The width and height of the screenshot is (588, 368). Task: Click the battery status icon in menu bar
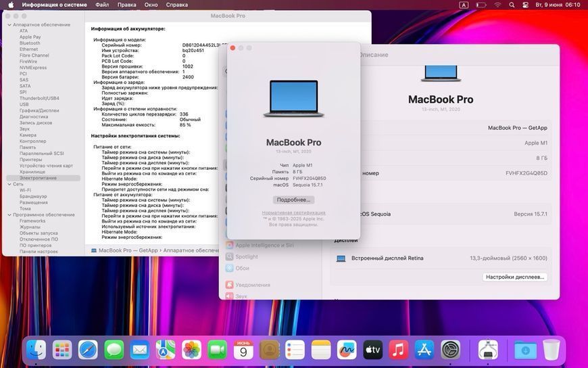[481, 5]
